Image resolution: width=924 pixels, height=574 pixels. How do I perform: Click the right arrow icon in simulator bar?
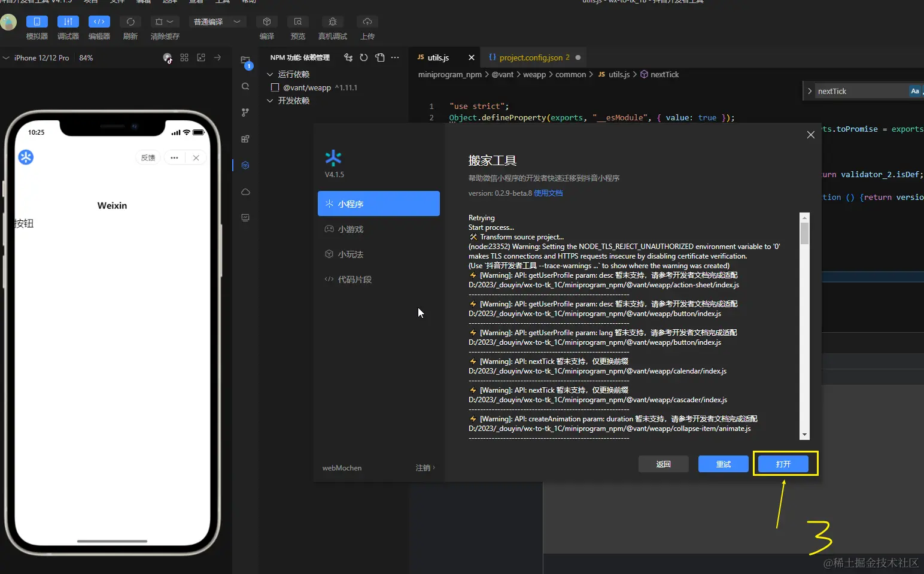tap(218, 57)
